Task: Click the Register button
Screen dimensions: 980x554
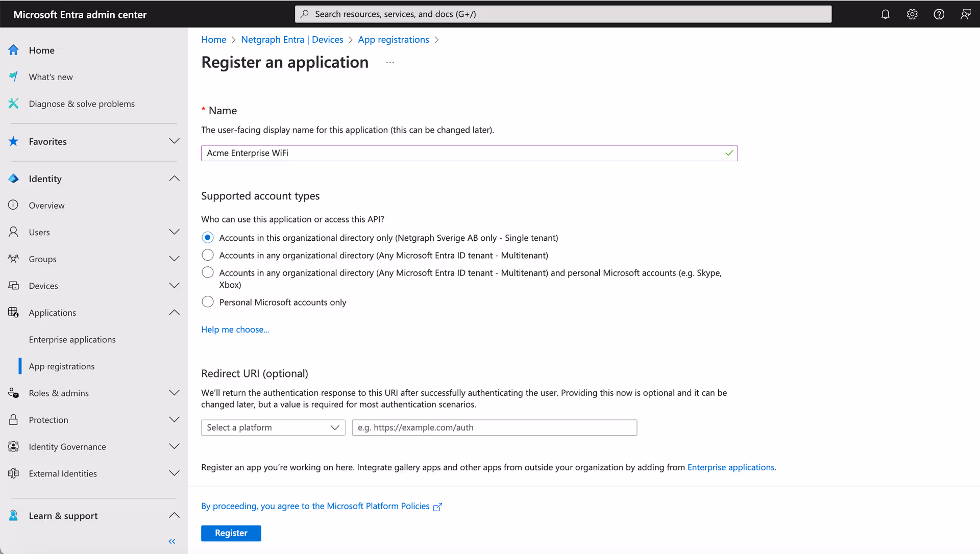Action: [231, 533]
